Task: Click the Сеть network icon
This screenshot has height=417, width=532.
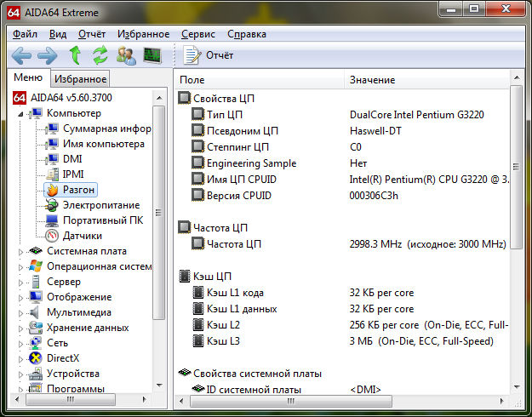Action: (36, 343)
